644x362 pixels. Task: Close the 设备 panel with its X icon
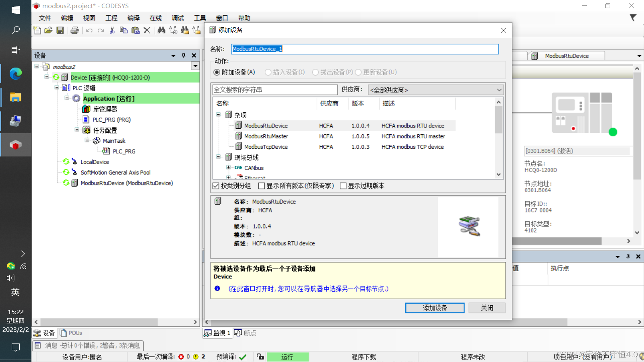(194, 56)
